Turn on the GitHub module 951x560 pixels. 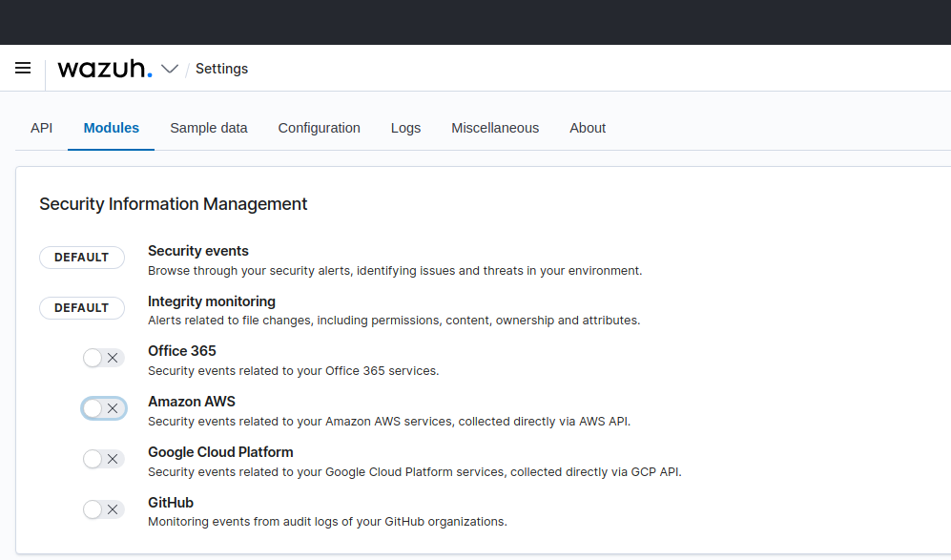[x=96, y=508]
